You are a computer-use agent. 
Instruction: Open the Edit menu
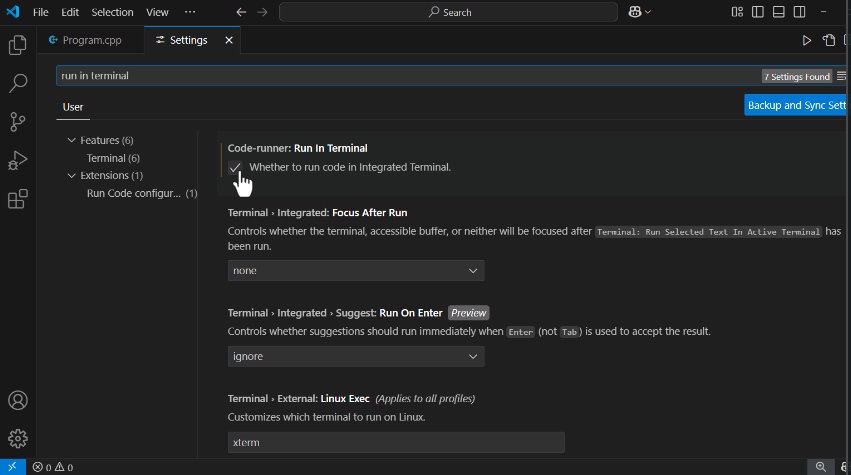[x=70, y=12]
